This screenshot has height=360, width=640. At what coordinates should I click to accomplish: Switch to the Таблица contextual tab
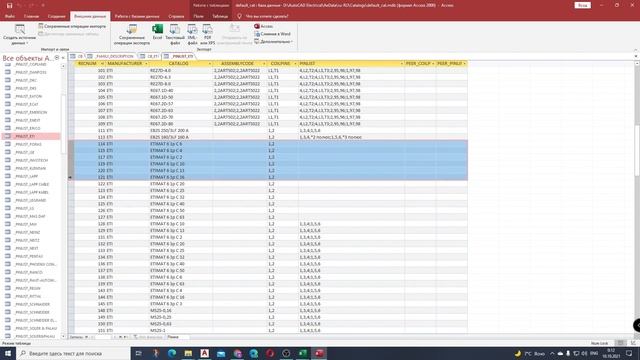220,16
